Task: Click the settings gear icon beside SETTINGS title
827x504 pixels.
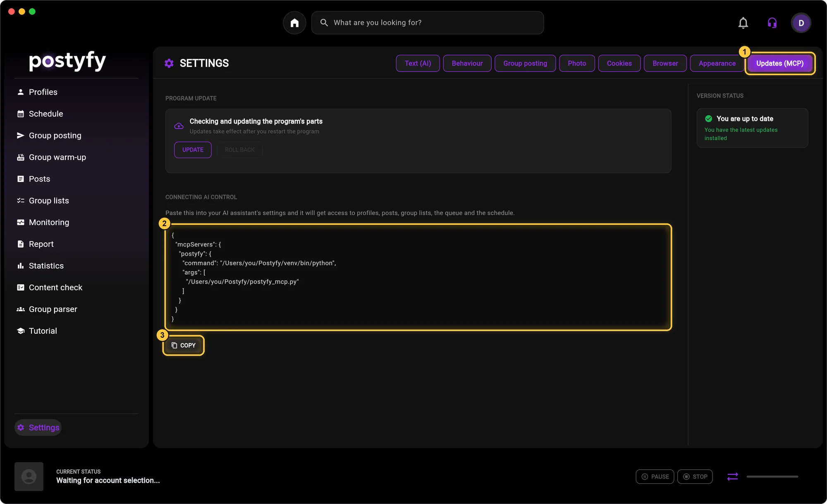Action: pos(169,63)
